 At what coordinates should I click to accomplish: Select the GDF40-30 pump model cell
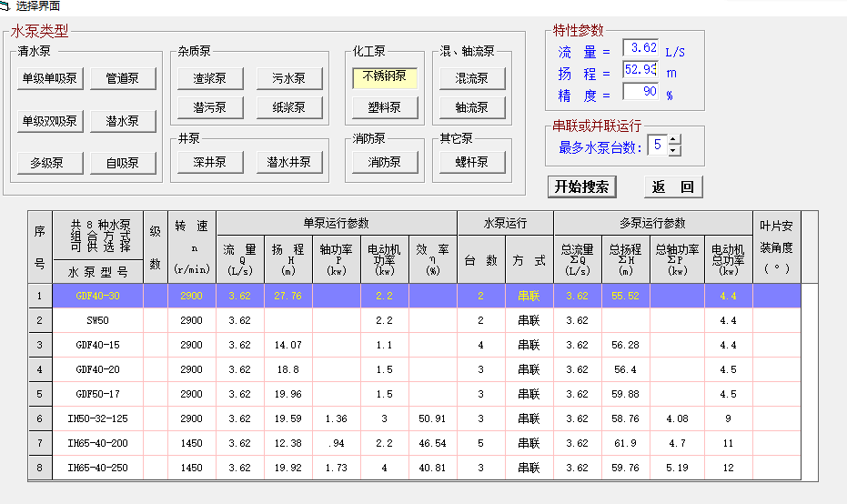pyautogui.click(x=97, y=296)
